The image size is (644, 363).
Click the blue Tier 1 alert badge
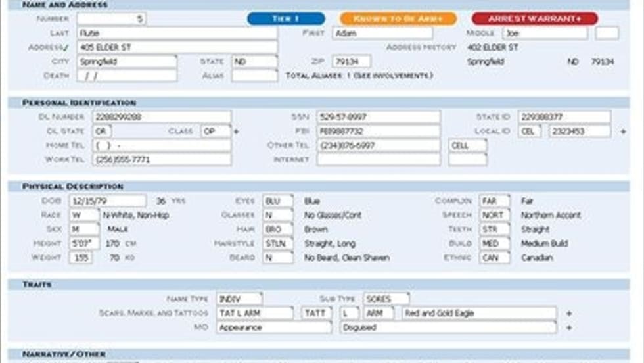coord(286,19)
